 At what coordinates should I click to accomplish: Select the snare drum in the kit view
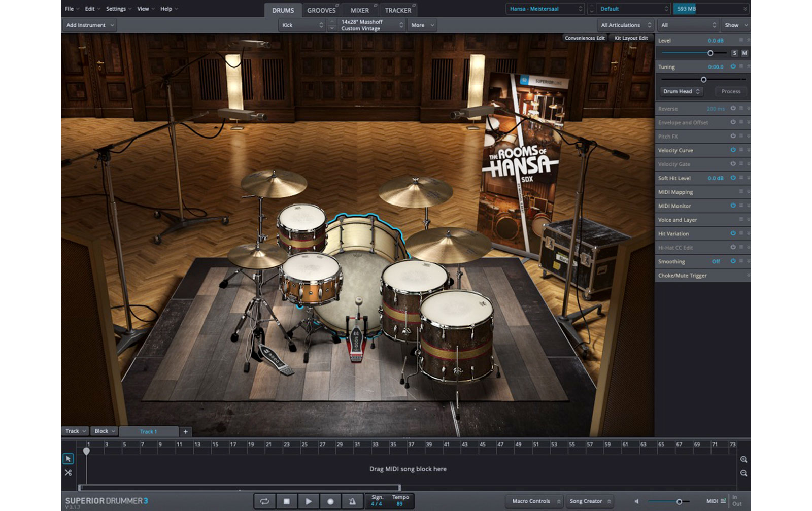[310, 279]
